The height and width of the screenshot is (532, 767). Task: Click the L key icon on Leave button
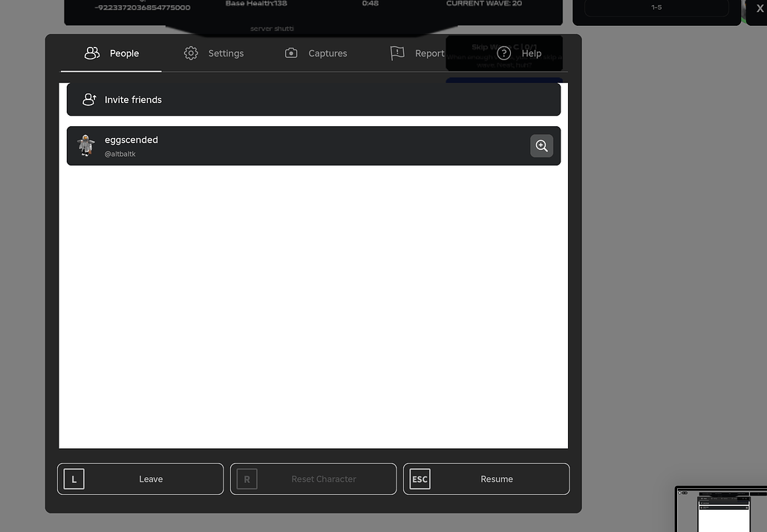[x=74, y=479]
